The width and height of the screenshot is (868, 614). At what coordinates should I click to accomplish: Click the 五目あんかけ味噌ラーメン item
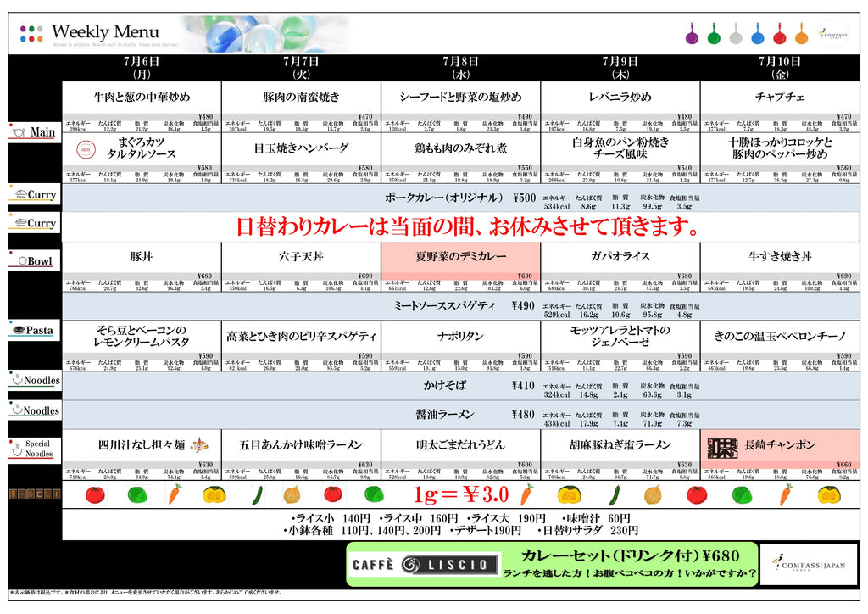pyautogui.click(x=301, y=445)
